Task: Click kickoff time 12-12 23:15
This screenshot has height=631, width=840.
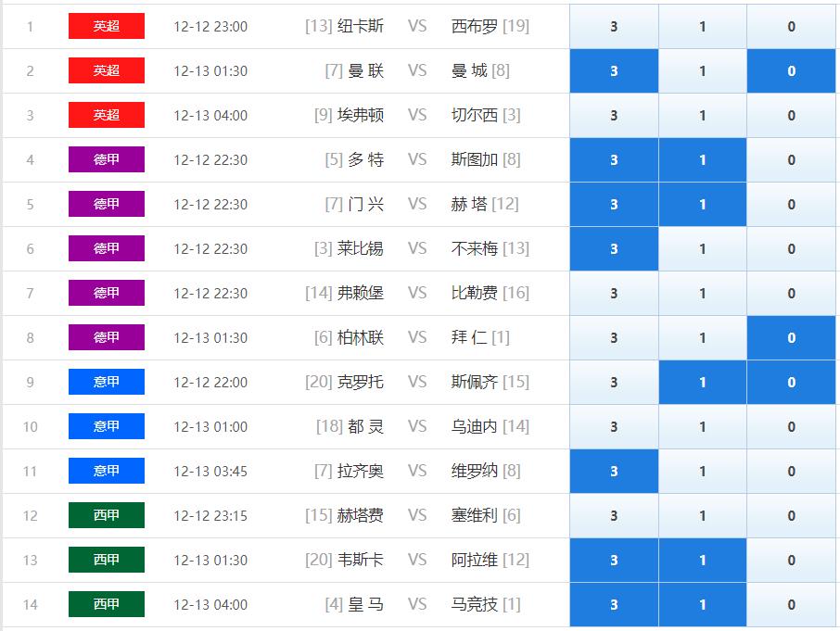Action: (210, 515)
